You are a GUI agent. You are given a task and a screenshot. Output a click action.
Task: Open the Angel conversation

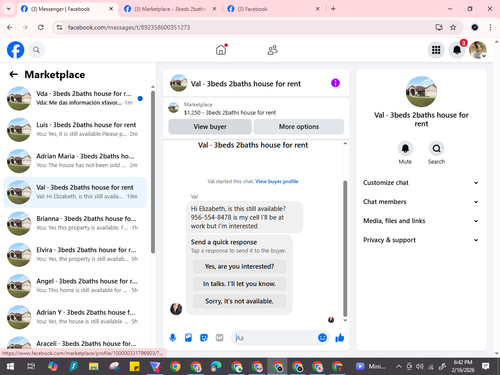tap(75, 286)
